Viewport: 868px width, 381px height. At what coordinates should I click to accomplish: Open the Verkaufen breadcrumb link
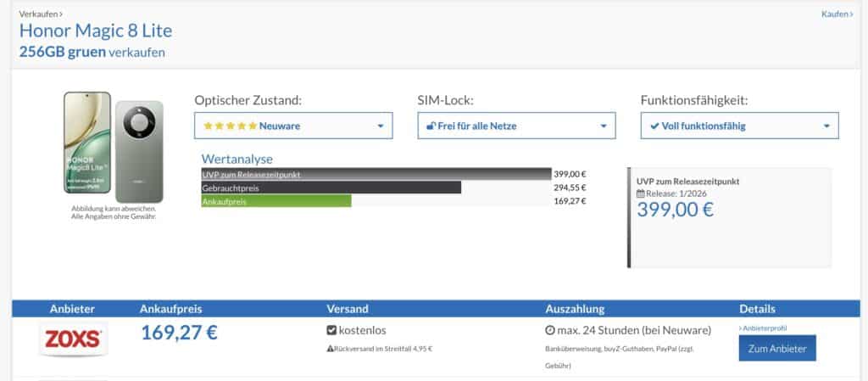tap(41, 14)
